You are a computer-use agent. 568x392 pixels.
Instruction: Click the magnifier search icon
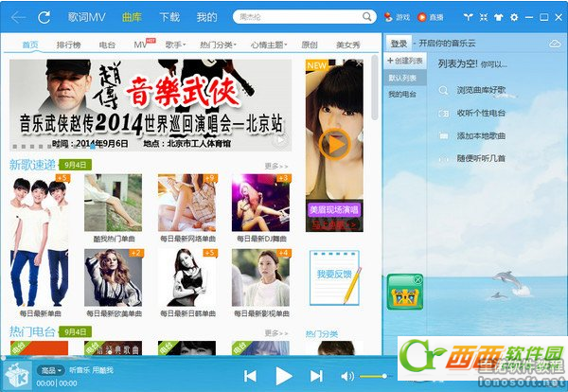[367, 17]
